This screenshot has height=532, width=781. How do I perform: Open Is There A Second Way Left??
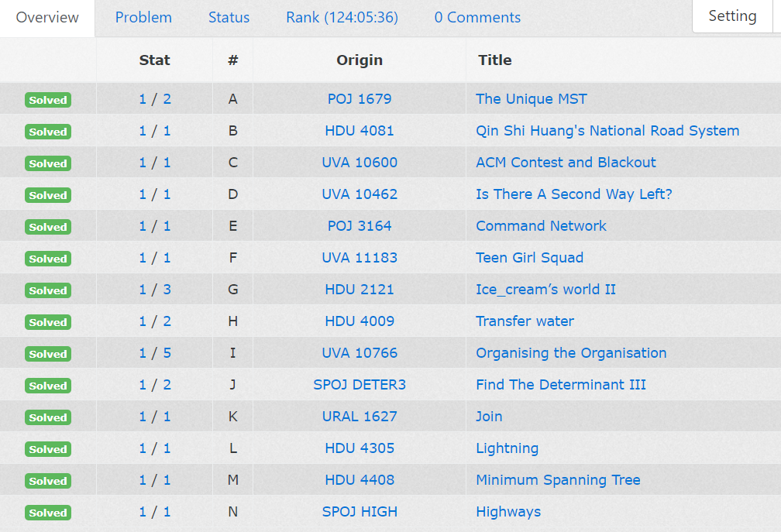coord(574,194)
